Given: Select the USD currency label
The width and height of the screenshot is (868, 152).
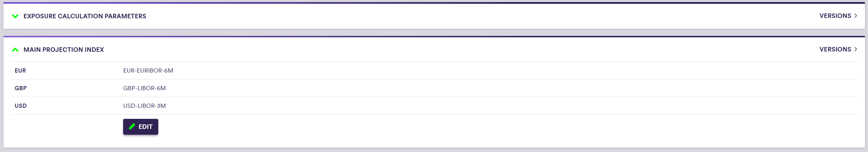Looking at the screenshot, I should point(21,106).
